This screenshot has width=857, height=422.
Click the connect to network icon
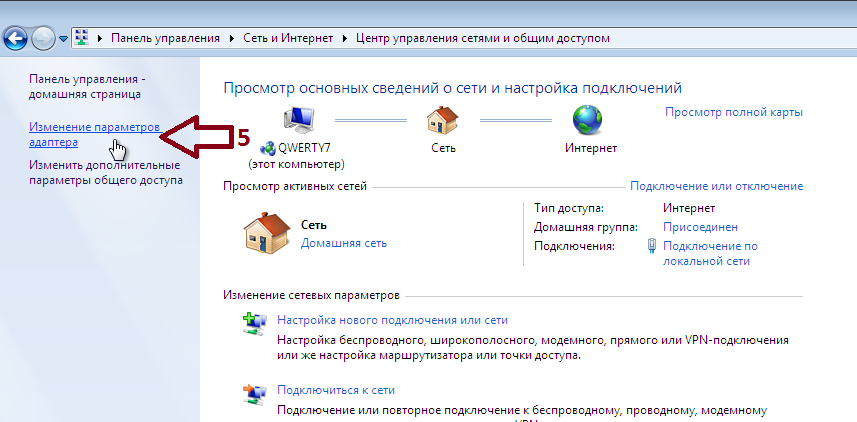(255, 394)
